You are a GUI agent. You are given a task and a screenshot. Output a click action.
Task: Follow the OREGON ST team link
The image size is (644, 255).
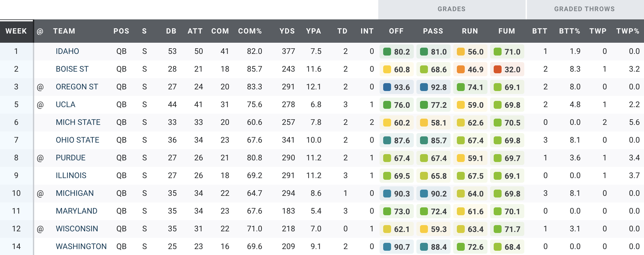(77, 87)
